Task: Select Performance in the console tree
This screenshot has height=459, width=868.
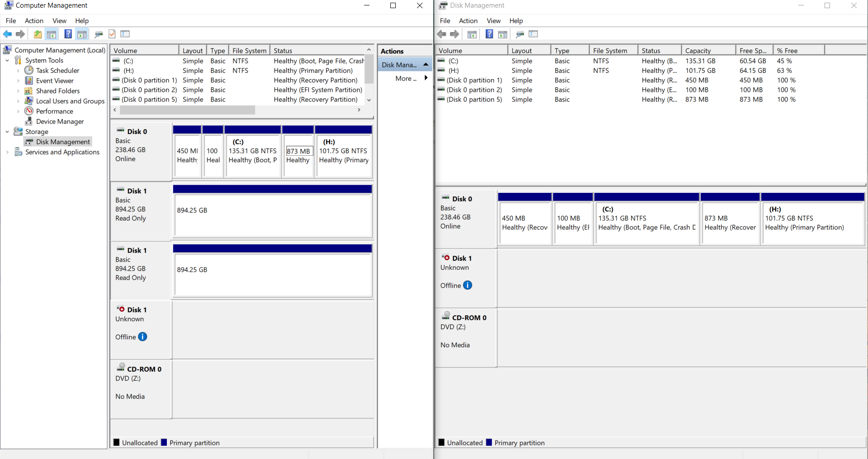Action: click(54, 111)
